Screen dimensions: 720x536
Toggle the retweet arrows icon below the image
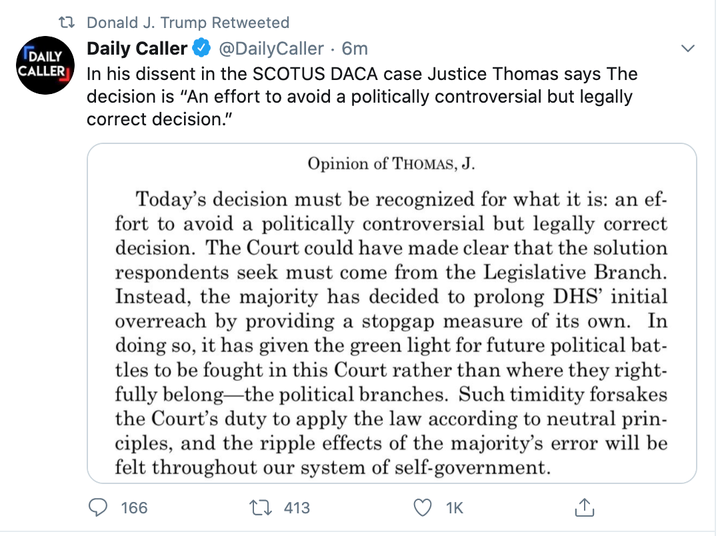pyautogui.click(x=261, y=508)
